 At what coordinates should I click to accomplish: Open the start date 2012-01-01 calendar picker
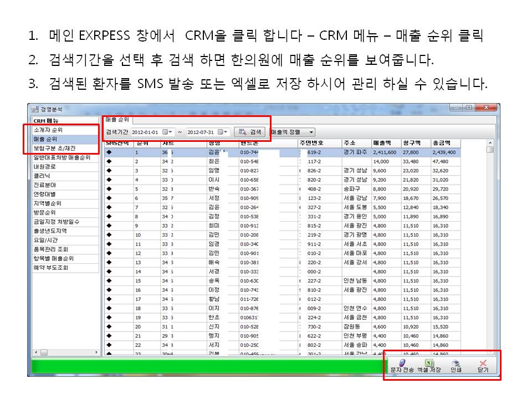168,132
